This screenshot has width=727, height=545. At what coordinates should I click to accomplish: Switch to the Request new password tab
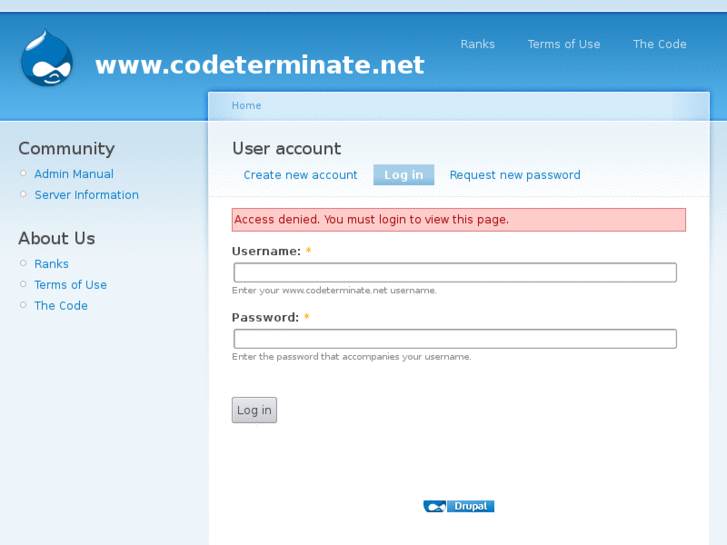pyautogui.click(x=515, y=175)
